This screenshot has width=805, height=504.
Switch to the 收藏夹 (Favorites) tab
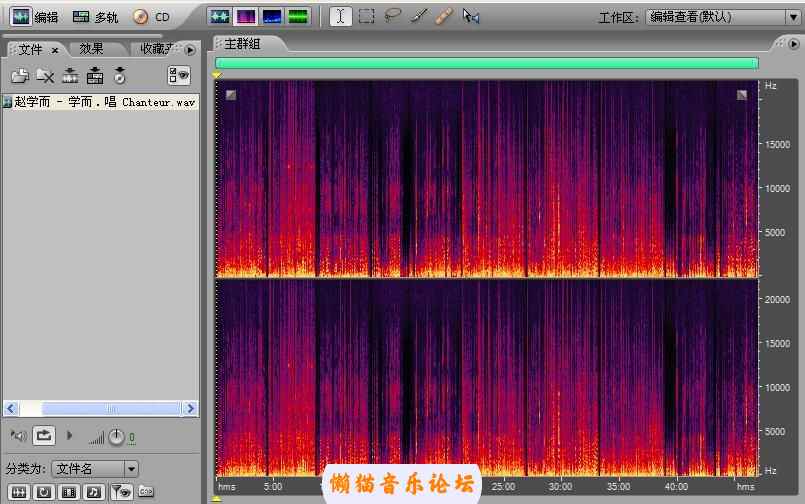point(157,49)
